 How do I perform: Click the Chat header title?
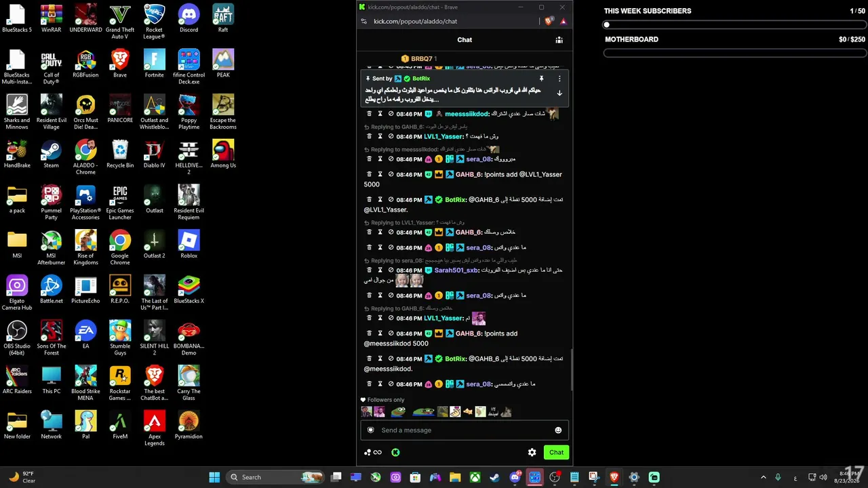tap(465, 40)
